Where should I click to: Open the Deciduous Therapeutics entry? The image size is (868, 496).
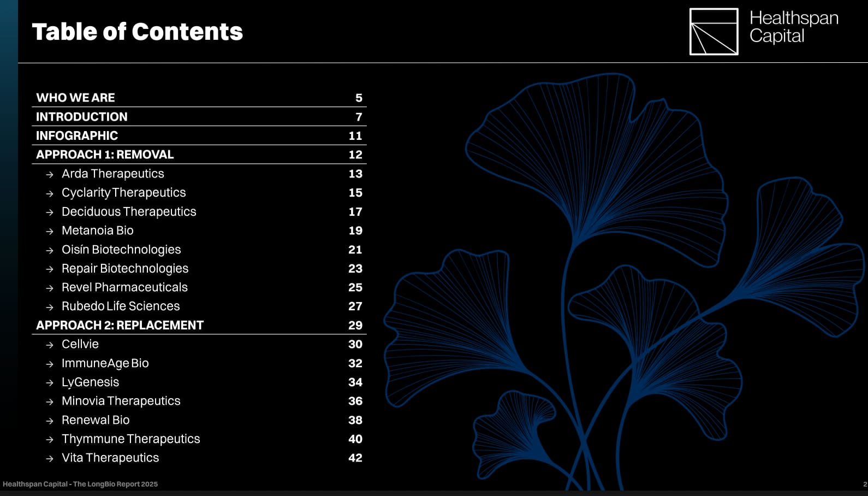pos(129,211)
